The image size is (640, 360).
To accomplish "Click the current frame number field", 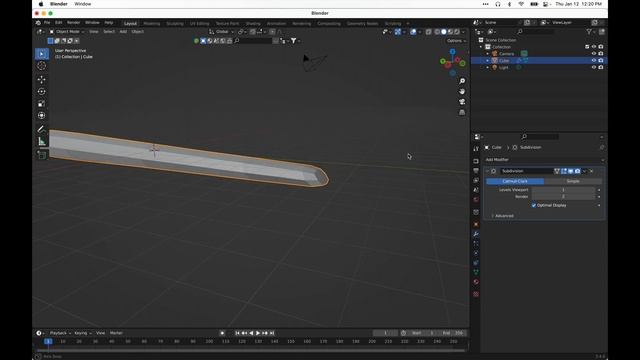I will (385, 333).
